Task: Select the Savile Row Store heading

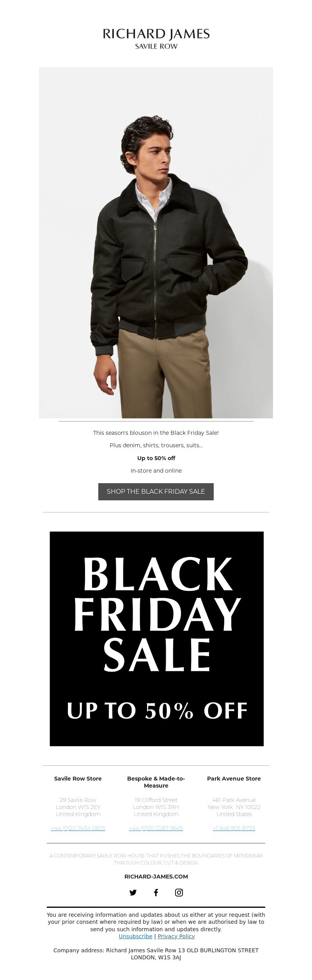Action: pyautogui.click(x=78, y=779)
